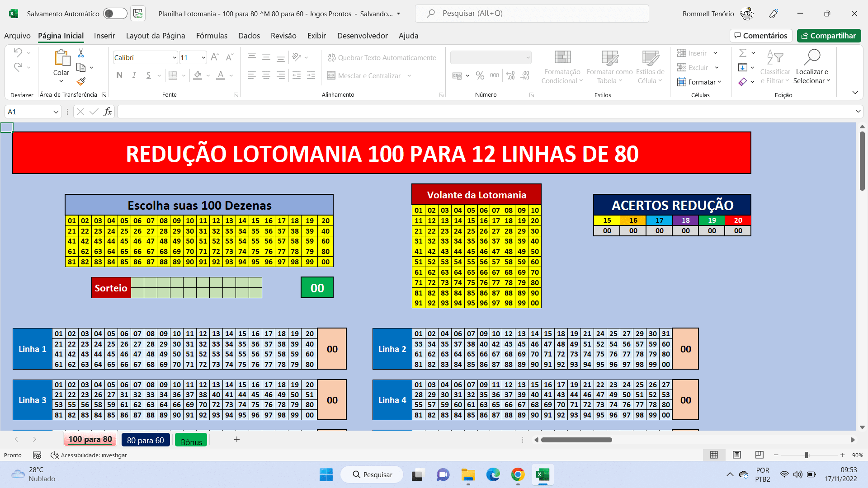The width and height of the screenshot is (868, 488).
Task: Click the increase decimal places icon
Action: coord(510,75)
